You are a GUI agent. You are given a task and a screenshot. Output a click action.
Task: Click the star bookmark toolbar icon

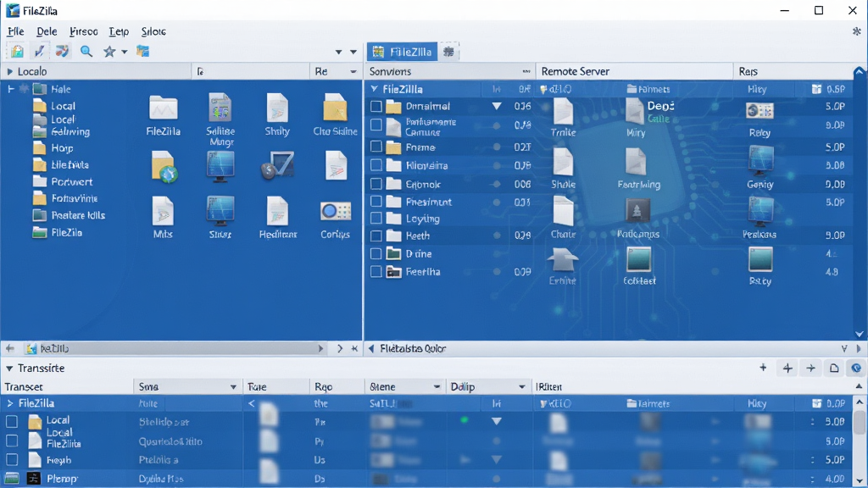(x=109, y=52)
